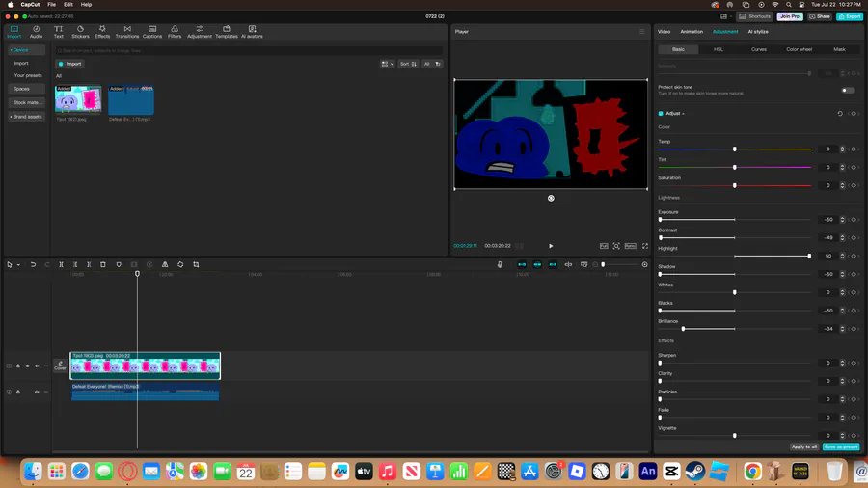868x488 pixels.
Task: Click the player focus/scope frame icon
Action: click(616, 246)
